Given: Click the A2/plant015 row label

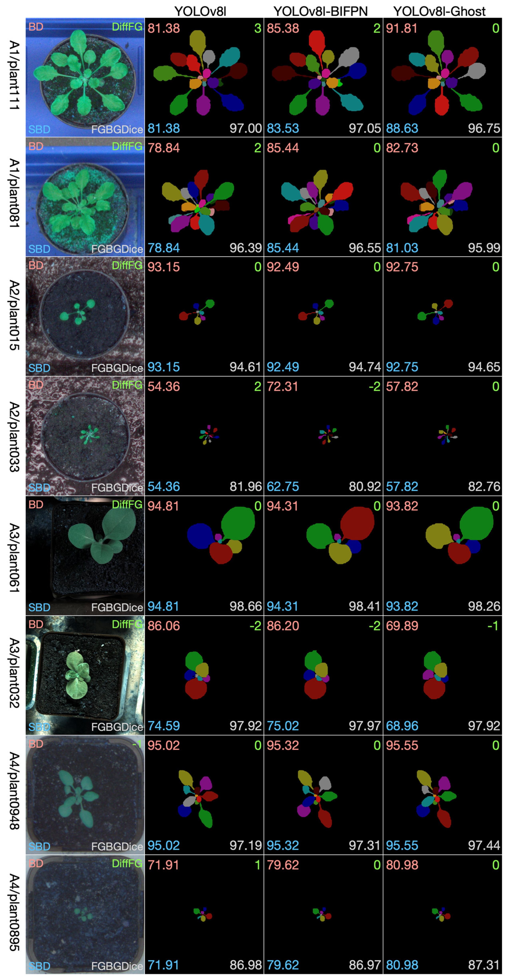Looking at the screenshot, I should coord(14,315).
